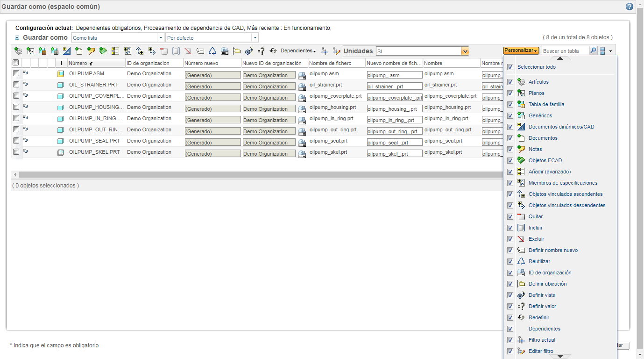This screenshot has width=644, height=359.
Task: Open the Como lista dropdown
Action: pyautogui.click(x=161, y=38)
